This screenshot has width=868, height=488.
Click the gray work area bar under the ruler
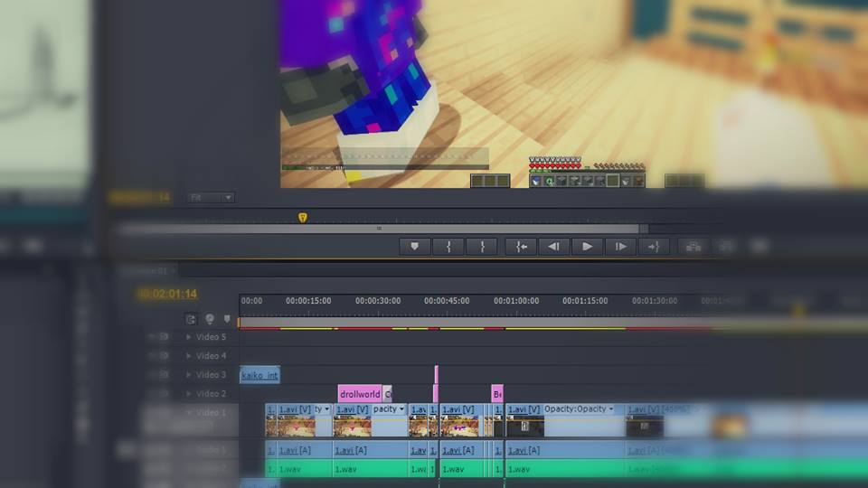coord(553,322)
